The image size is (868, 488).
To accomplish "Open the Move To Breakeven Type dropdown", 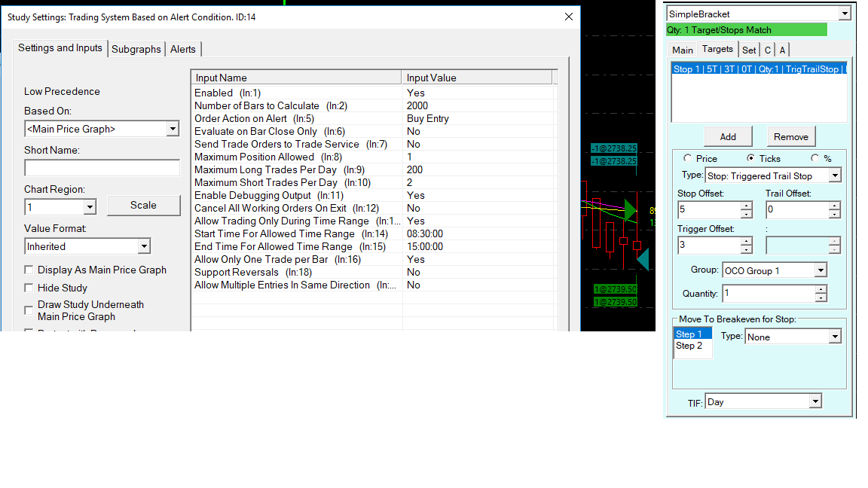I will pyautogui.click(x=835, y=337).
